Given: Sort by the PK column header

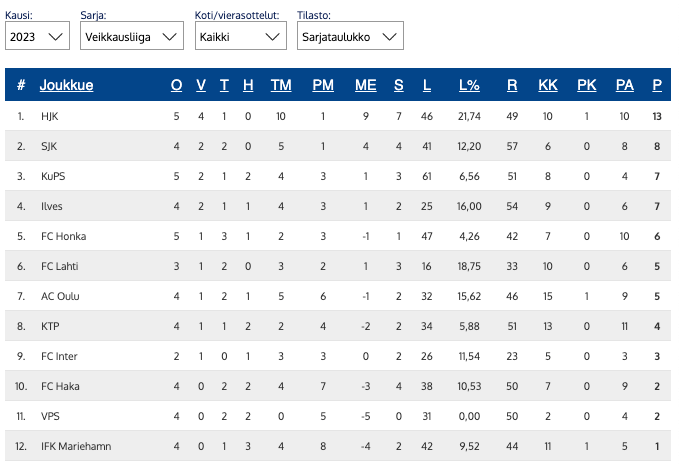Looking at the screenshot, I should pyautogui.click(x=587, y=86).
